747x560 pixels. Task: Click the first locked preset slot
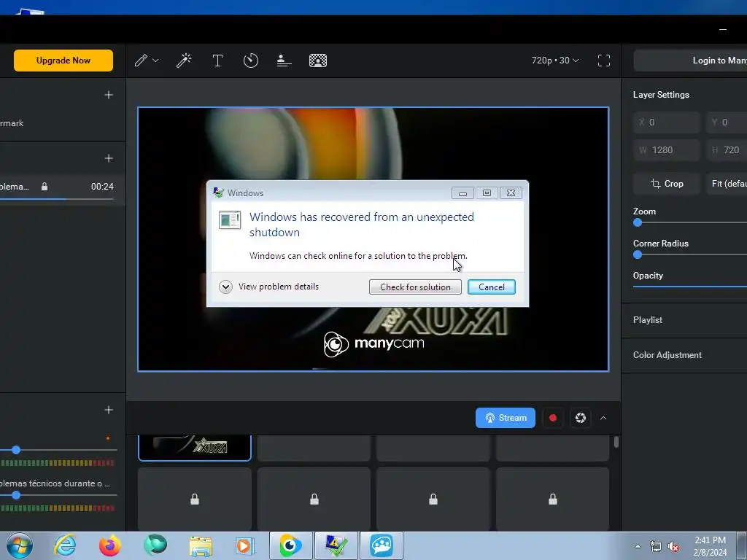194,499
